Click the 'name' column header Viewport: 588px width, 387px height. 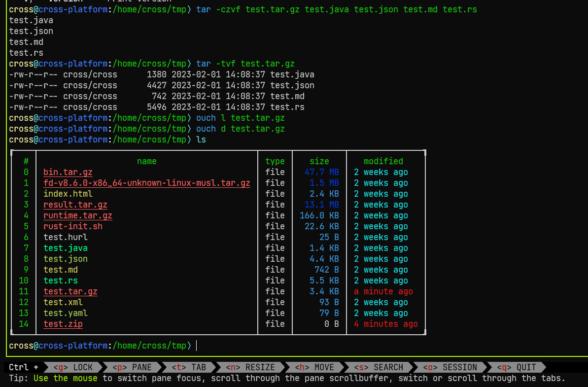146,161
